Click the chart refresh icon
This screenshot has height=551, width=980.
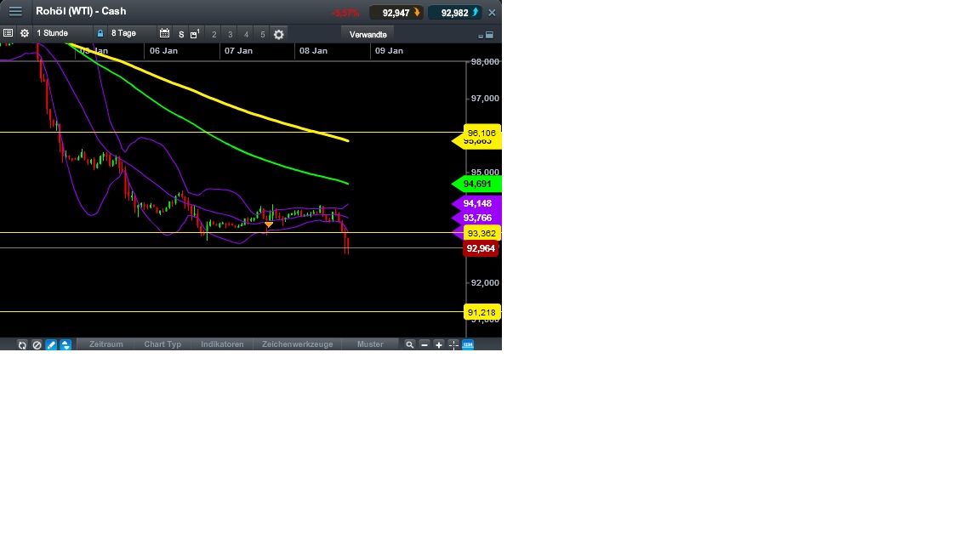coord(22,344)
